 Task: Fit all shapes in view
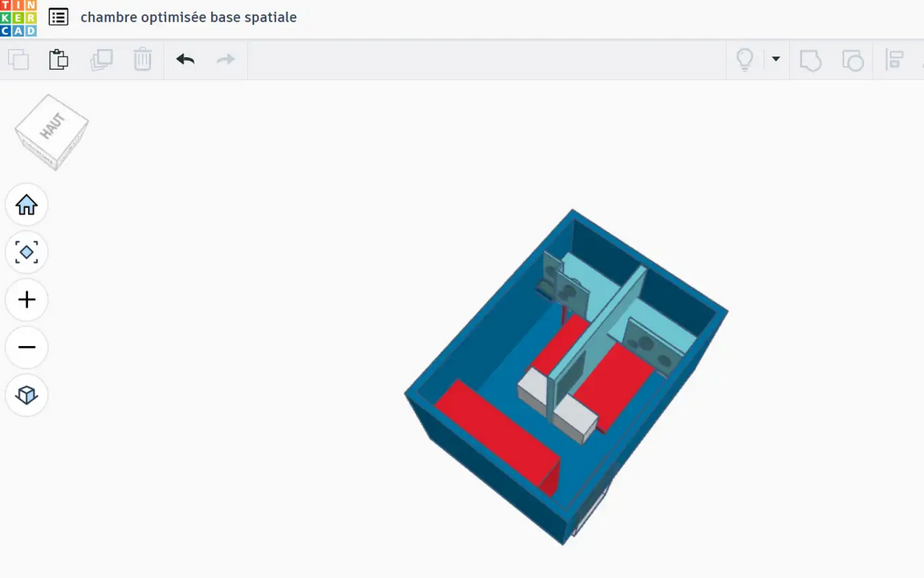26,252
